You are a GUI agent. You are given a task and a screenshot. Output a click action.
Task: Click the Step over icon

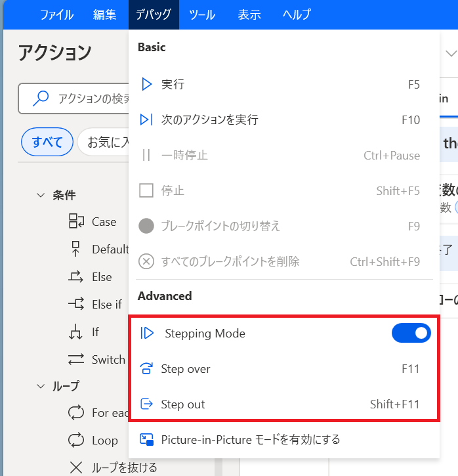(x=147, y=369)
